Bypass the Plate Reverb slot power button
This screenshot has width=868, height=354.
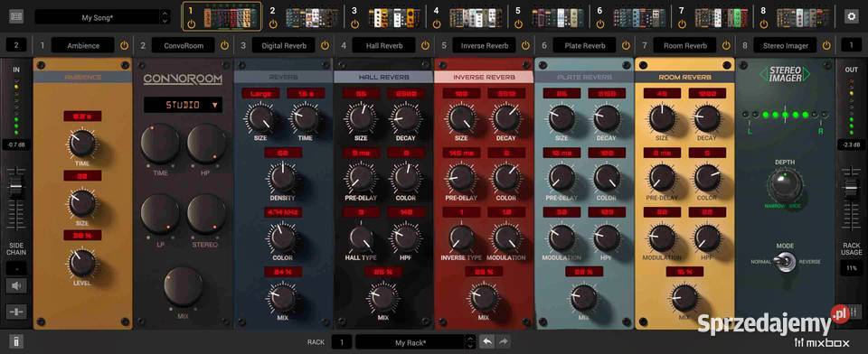pyautogui.click(x=626, y=45)
